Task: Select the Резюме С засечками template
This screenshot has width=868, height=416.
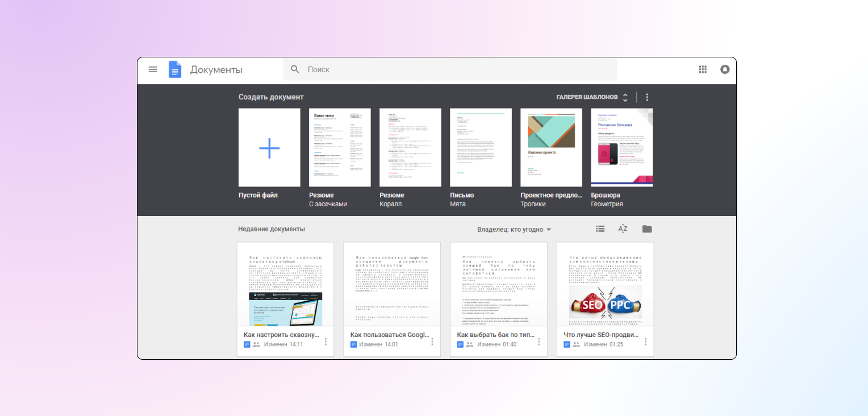Action: tap(340, 148)
